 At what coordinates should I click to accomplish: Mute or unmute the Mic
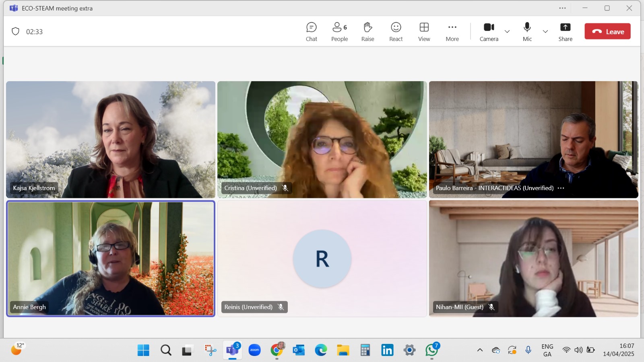[527, 32]
